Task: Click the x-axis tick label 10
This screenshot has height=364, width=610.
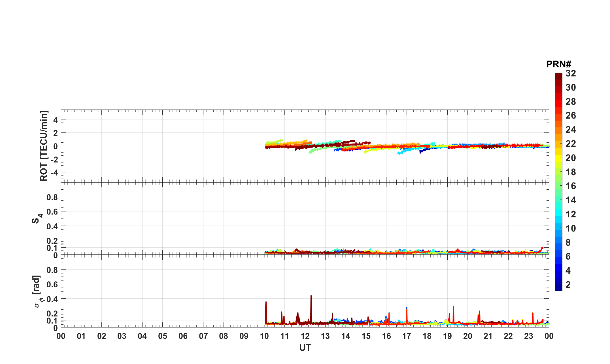Action: 264,336
